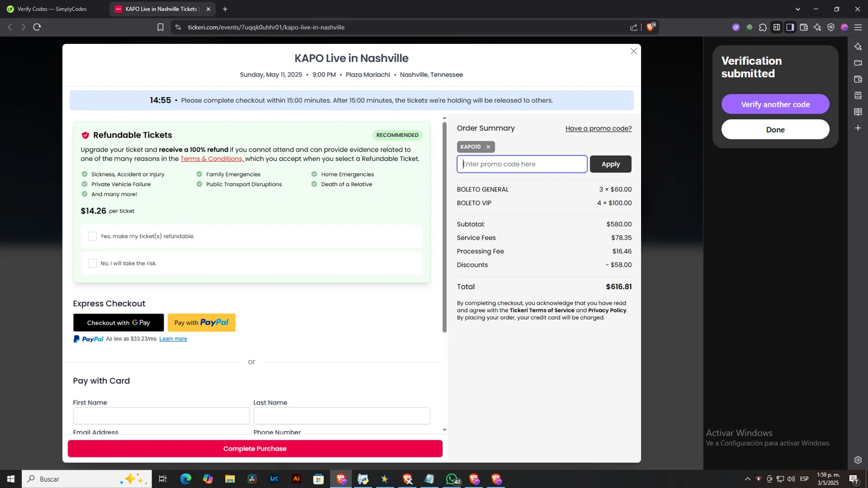Focus the Last Name field

pos(341,416)
